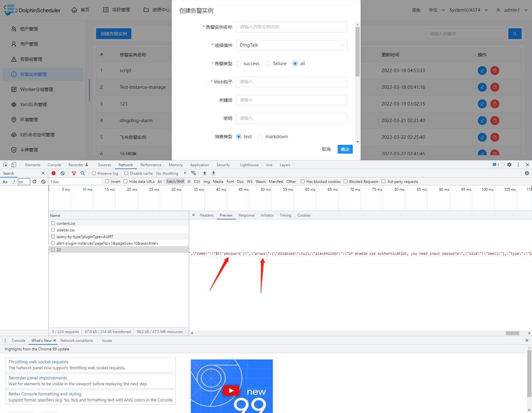The image size is (532, 413).
Task: Open the Sources panel tab
Action: (104, 165)
